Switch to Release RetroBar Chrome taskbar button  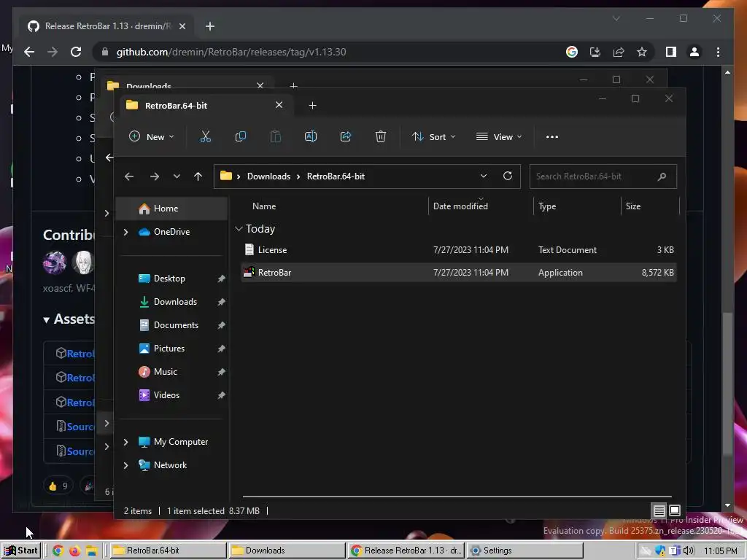[406, 551]
